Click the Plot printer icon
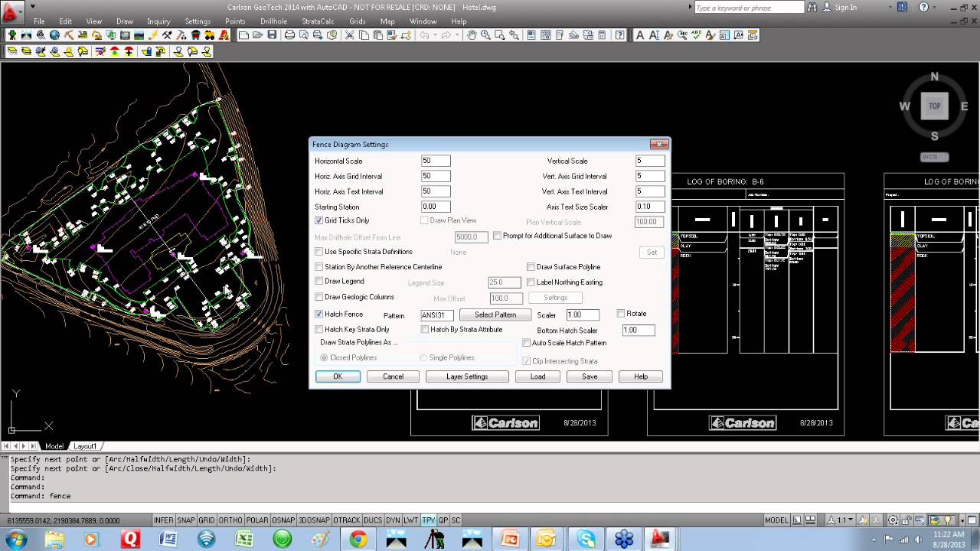The image size is (980, 551). tap(289, 35)
